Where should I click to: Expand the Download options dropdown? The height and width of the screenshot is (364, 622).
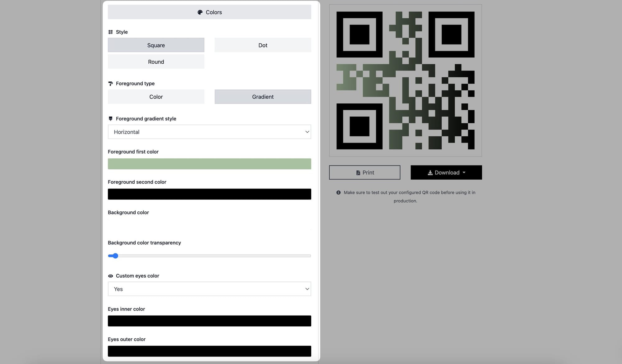[464, 172]
